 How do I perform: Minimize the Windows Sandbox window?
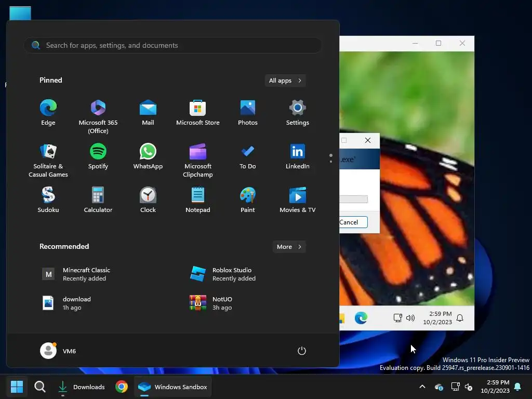(x=415, y=43)
